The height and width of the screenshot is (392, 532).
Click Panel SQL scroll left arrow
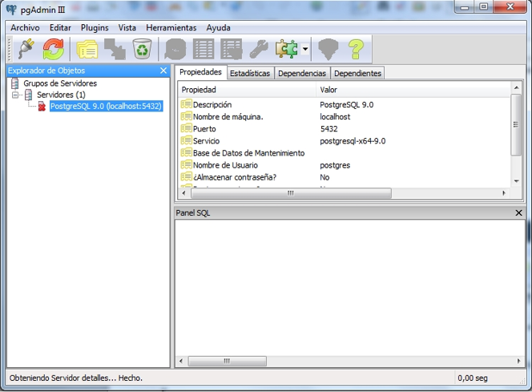point(181,361)
